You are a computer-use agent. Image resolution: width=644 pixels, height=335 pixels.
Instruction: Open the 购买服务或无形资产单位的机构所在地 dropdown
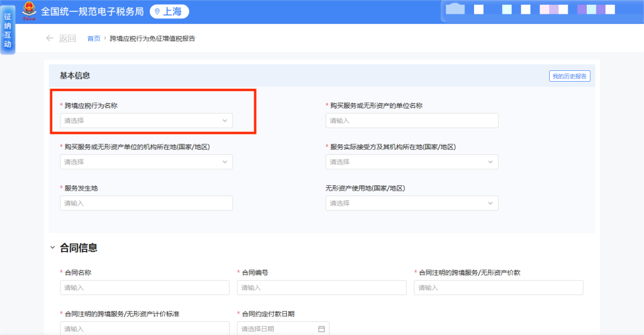point(146,162)
